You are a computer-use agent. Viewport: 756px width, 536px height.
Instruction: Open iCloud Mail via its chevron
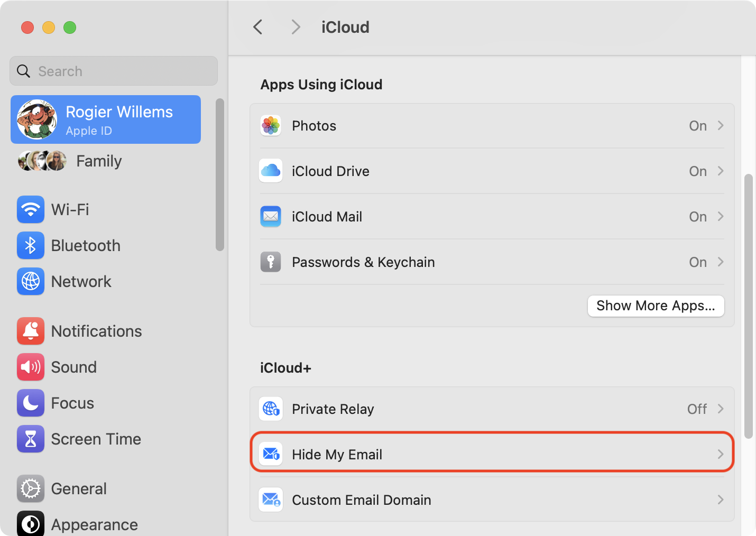(721, 217)
